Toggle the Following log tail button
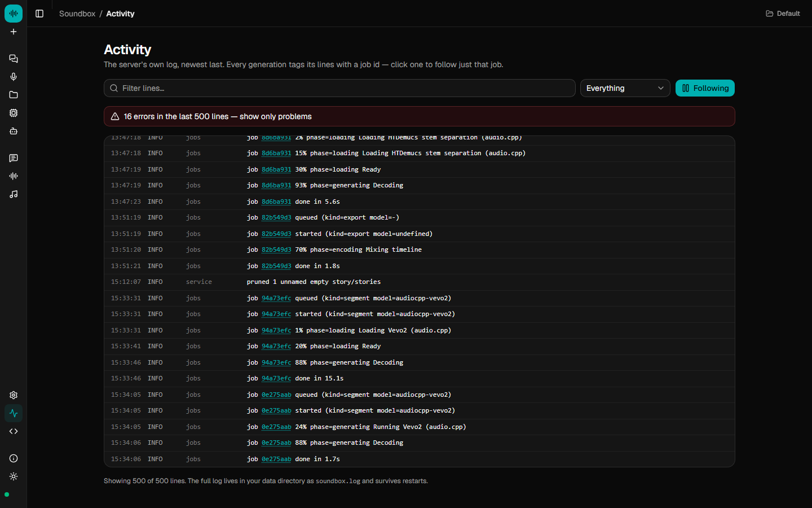The image size is (812, 508). point(705,88)
